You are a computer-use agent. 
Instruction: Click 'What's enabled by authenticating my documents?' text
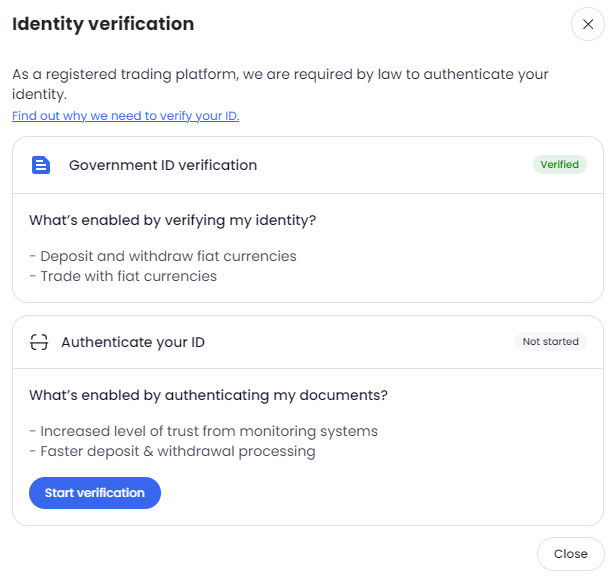pos(208,395)
